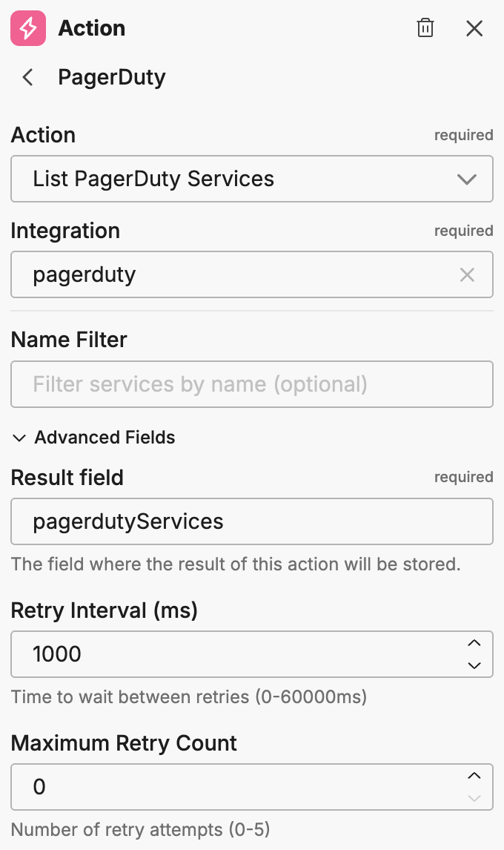Decrease Retry Interval with the down arrow
The width and height of the screenshot is (504, 850).
(474, 665)
